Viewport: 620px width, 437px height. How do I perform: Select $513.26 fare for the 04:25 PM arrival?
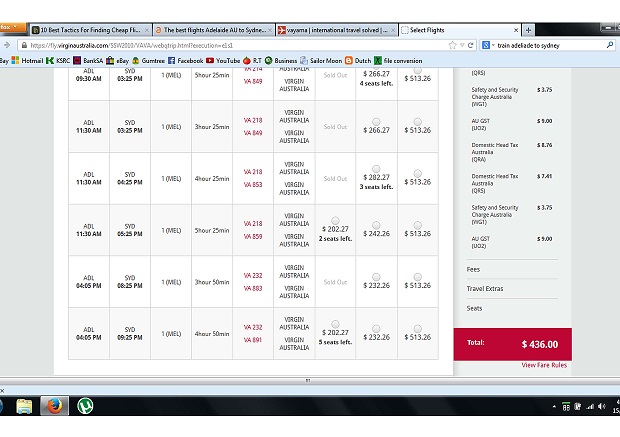point(418,173)
